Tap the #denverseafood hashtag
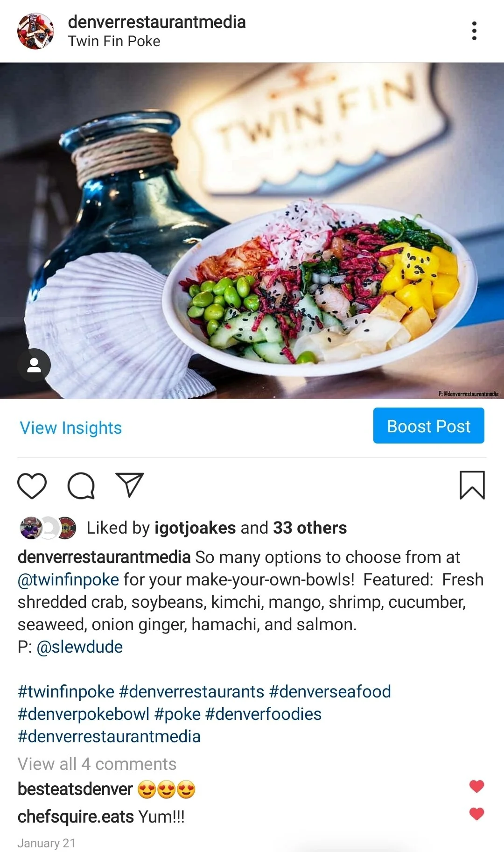Image resolution: width=504 pixels, height=852 pixels. pos(330,692)
